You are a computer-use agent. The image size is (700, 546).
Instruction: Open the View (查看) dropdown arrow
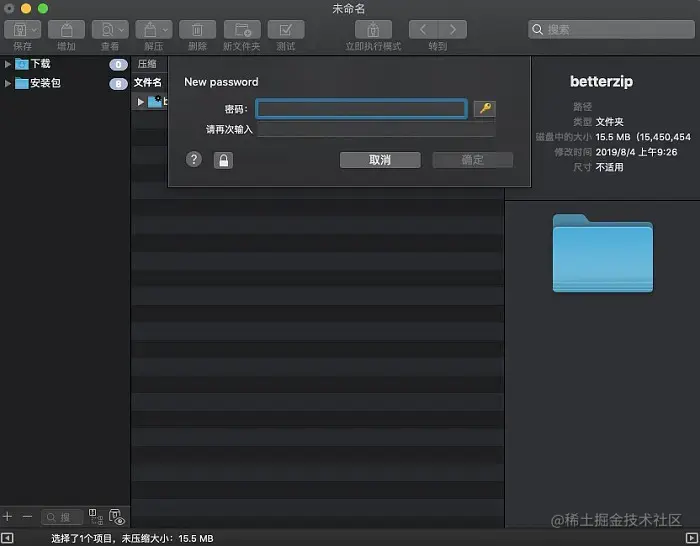coord(121,30)
